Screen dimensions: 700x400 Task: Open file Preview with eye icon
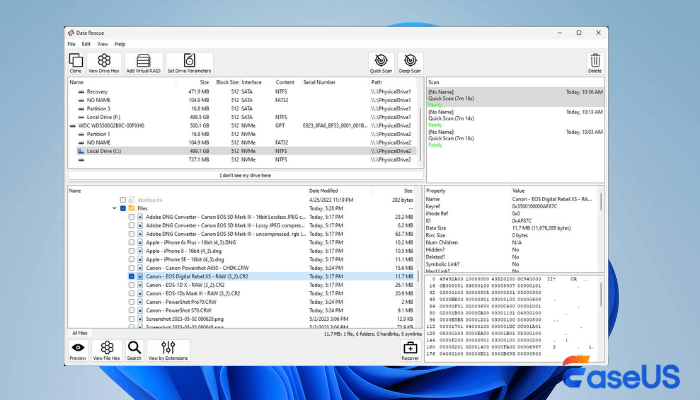(77, 349)
